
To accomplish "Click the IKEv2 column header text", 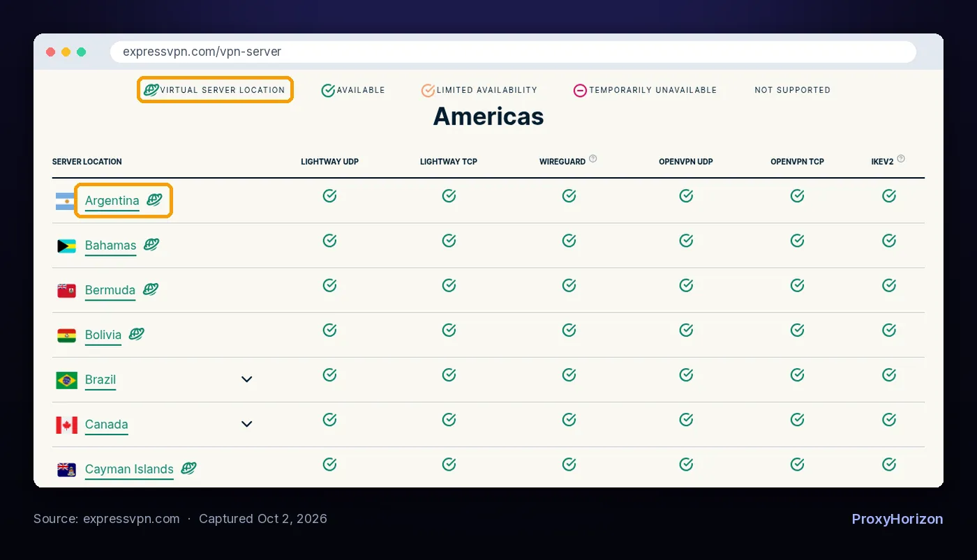I will pyautogui.click(x=883, y=162).
